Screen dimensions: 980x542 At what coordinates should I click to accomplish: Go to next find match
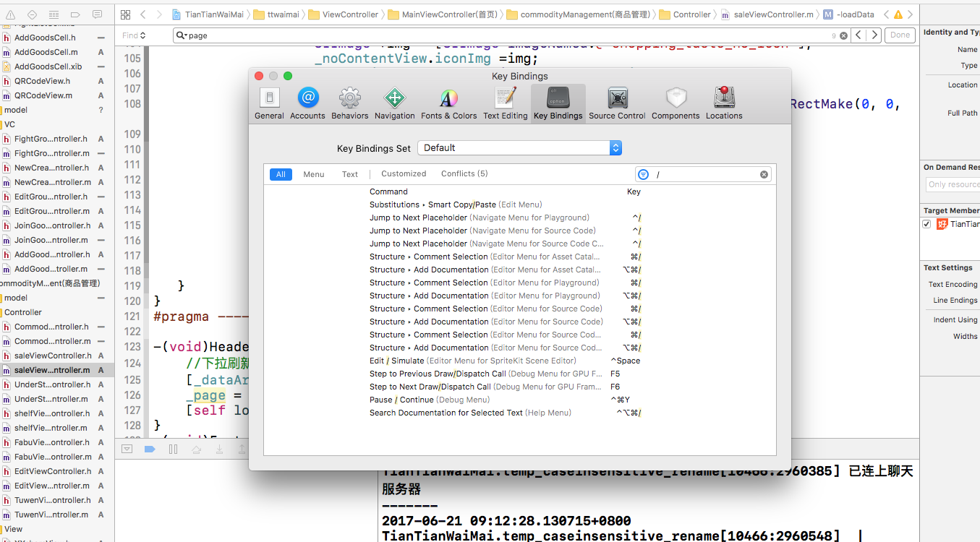click(x=874, y=35)
